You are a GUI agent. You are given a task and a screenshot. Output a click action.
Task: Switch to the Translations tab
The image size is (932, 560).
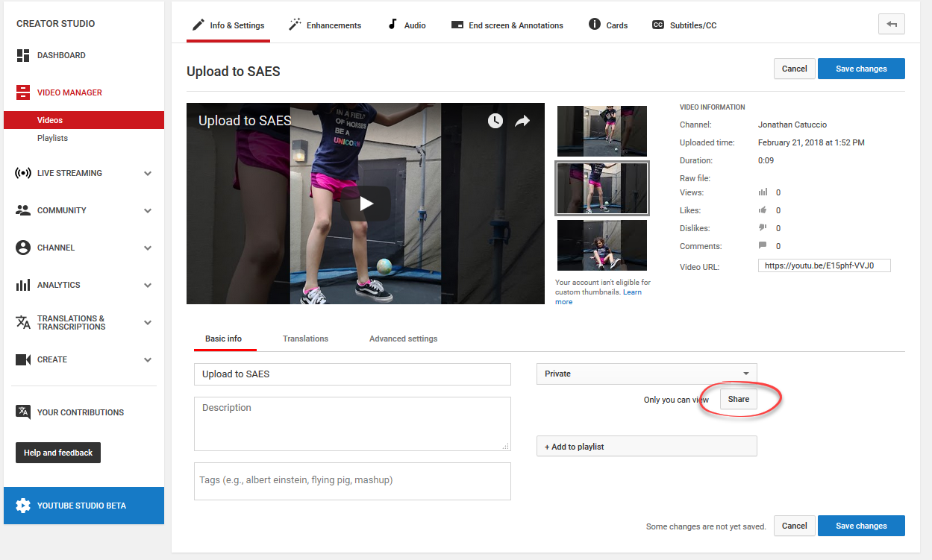pyautogui.click(x=305, y=339)
